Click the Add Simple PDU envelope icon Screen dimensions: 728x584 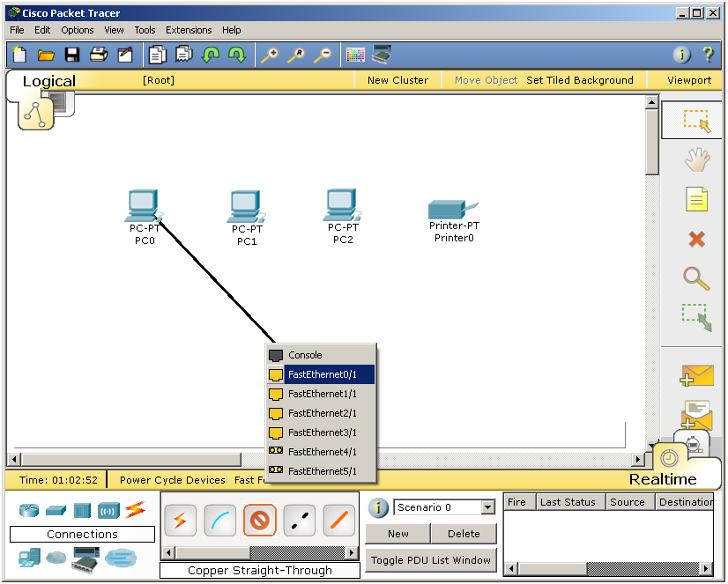pos(696,376)
